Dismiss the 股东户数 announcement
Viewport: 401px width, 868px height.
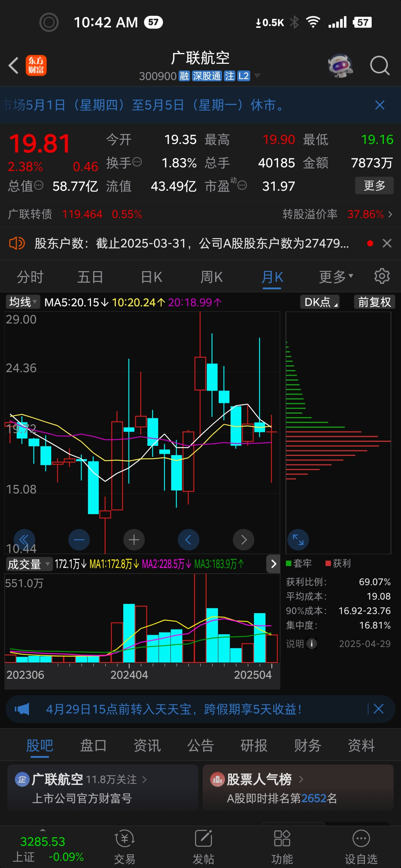click(387, 243)
